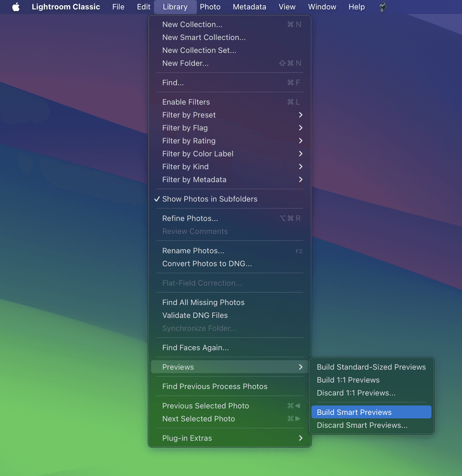Choose Refine Photos...
Viewport: 462px width, 476px height.
[230, 218]
